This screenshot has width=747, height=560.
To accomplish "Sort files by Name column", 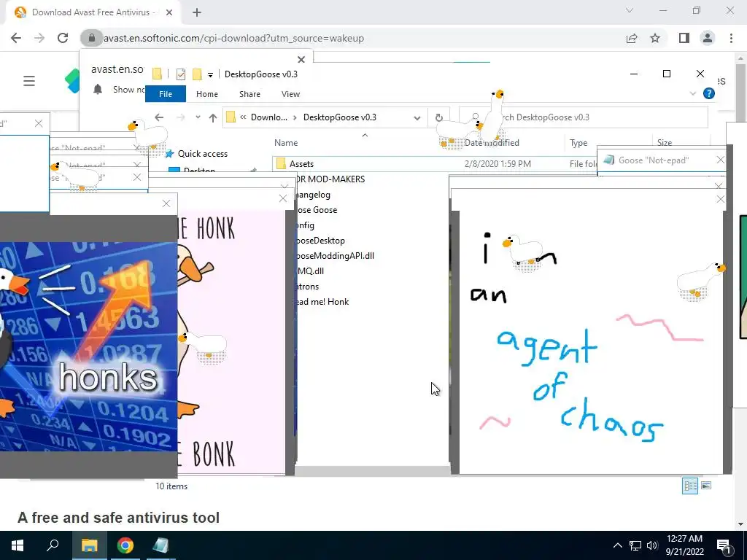I will pos(286,142).
